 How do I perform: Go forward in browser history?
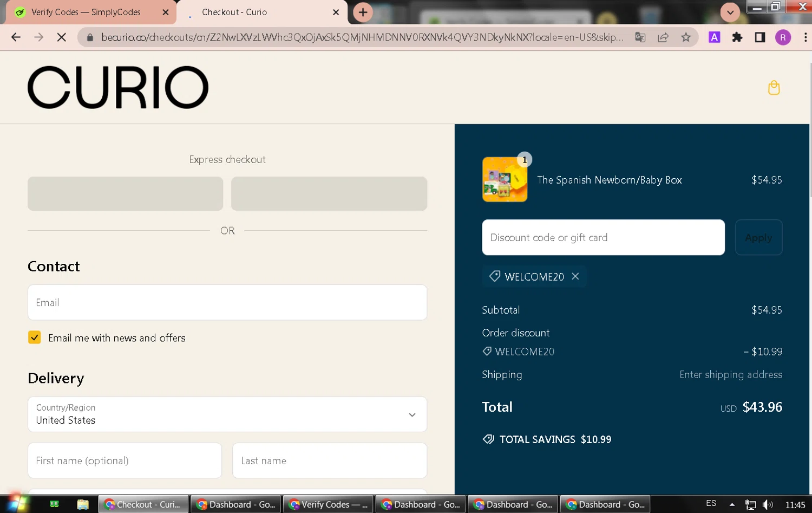pyautogui.click(x=38, y=37)
